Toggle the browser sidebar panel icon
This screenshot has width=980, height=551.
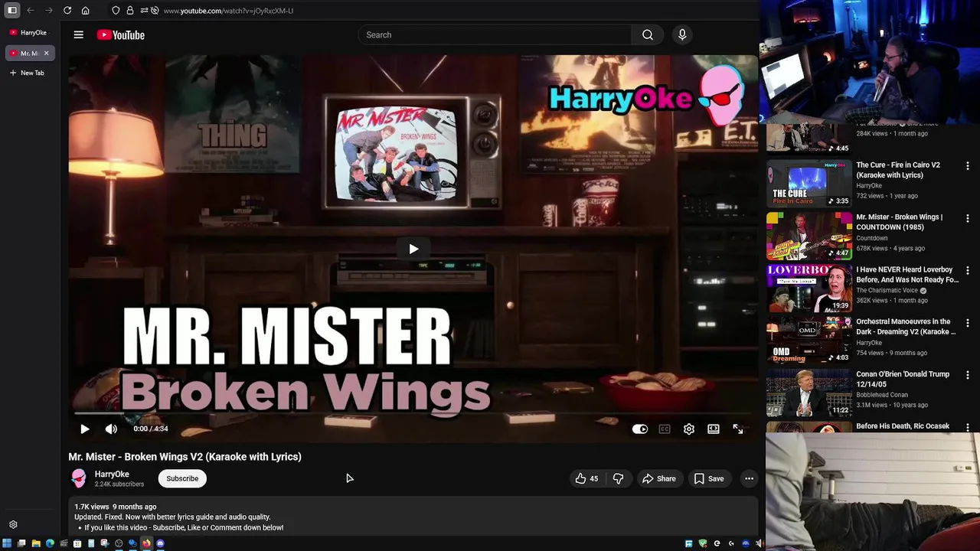(x=12, y=11)
